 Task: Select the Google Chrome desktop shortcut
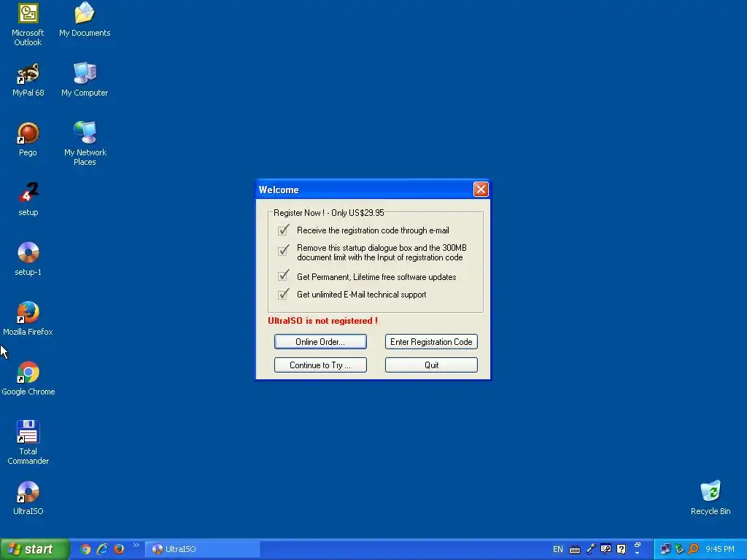[x=28, y=378]
